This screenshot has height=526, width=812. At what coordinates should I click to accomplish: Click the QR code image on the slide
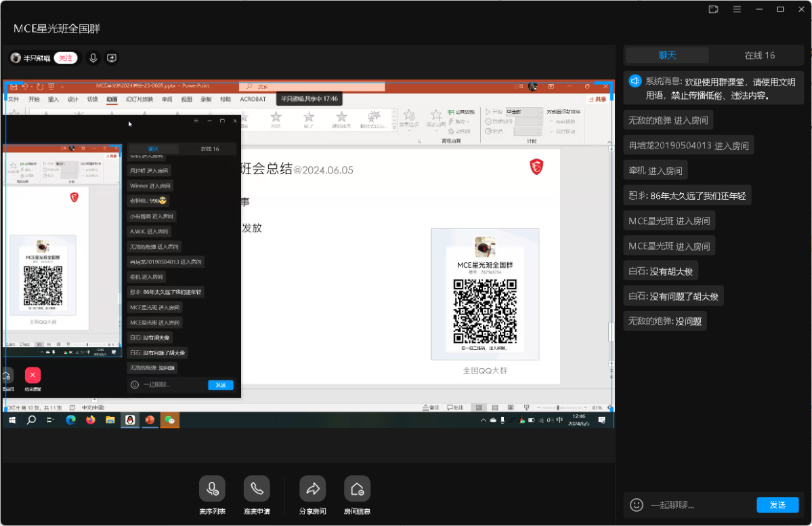485,311
